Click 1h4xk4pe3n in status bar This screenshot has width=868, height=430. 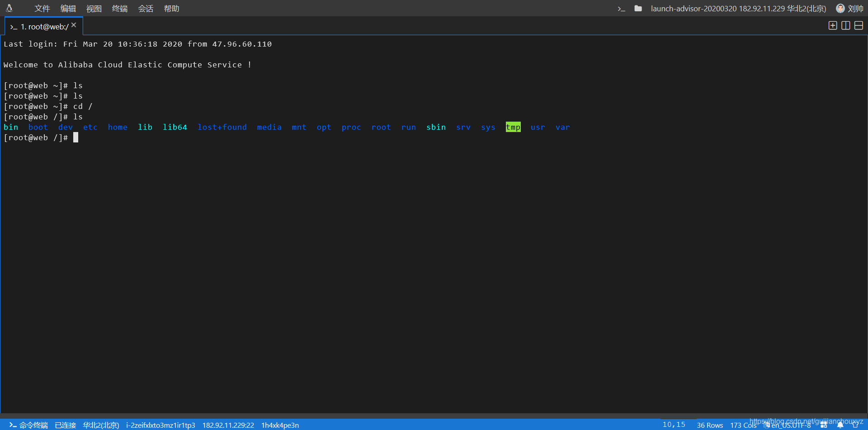click(280, 425)
